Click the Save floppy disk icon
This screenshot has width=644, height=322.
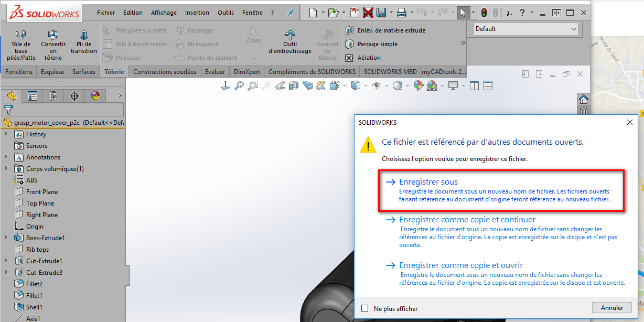click(x=381, y=13)
